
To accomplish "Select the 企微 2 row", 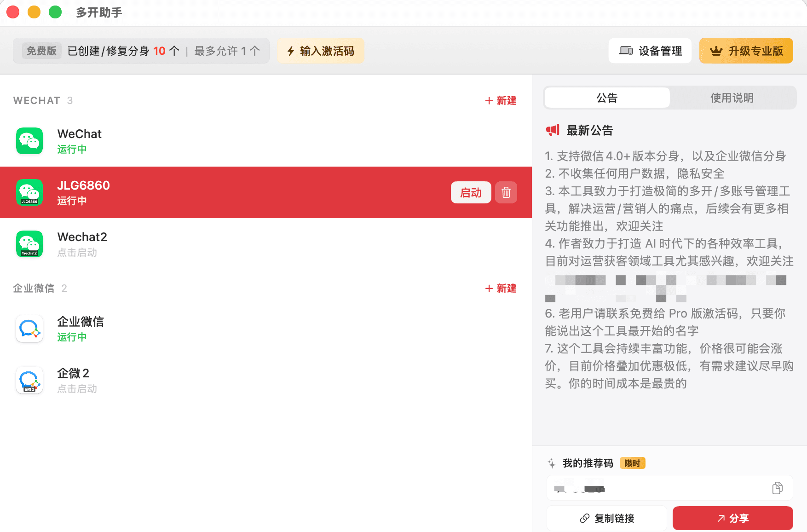I will pyautogui.click(x=266, y=380).
